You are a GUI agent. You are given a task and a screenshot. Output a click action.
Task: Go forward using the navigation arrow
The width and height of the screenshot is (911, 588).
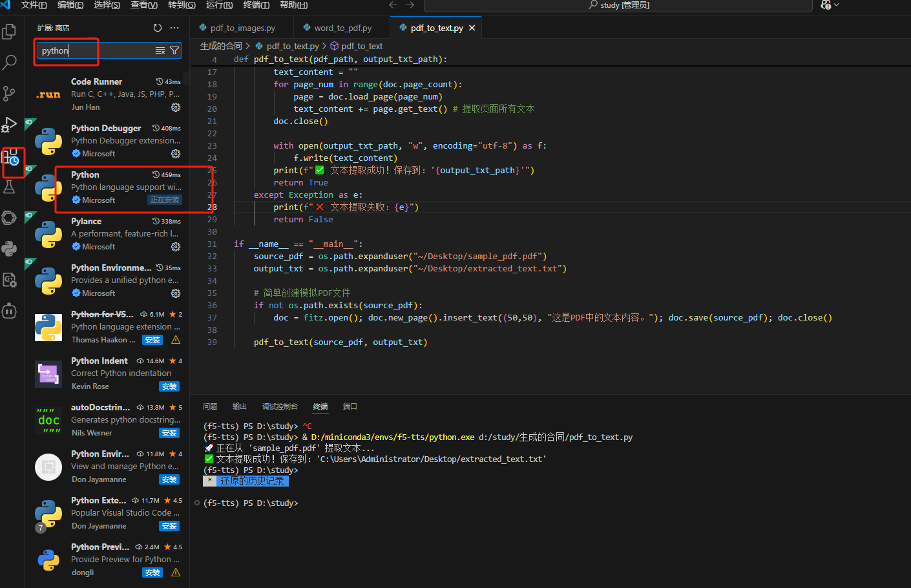410,5
